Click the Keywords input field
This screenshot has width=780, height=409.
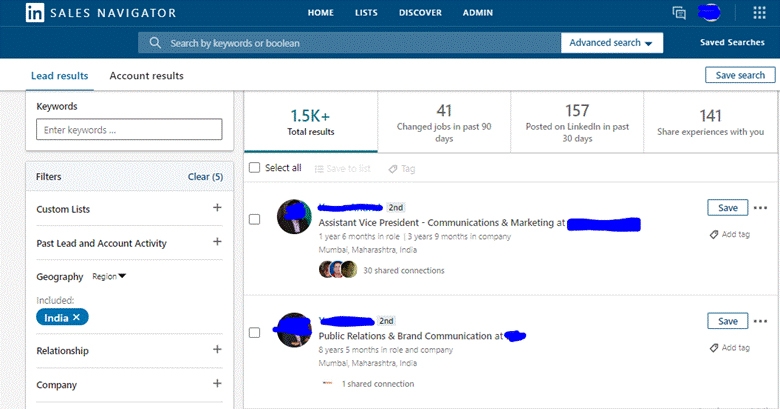129,129
